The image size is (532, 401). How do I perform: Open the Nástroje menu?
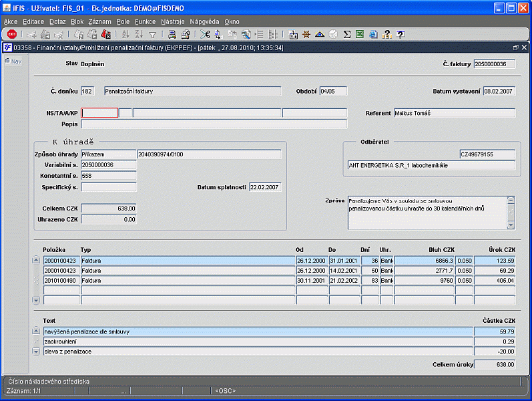(173, 21)
